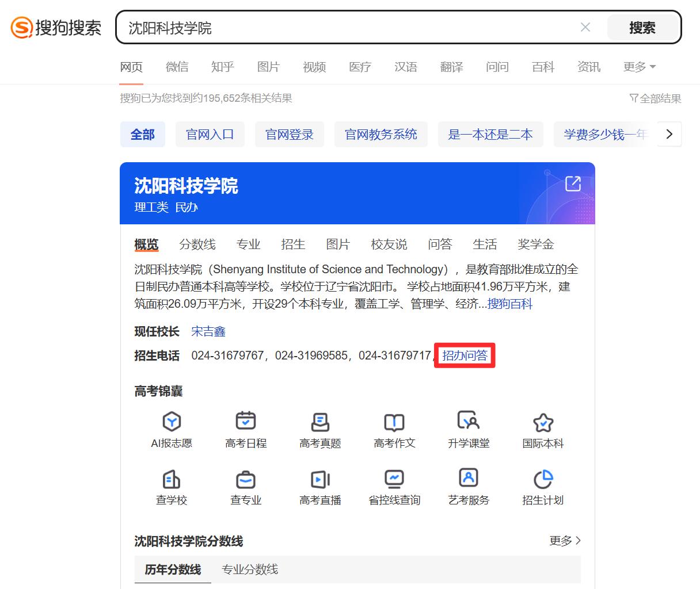This screenshot has width=700, height=589.
Task: Show more suggestion chips with the right arrow
Action: click(669, 134)
